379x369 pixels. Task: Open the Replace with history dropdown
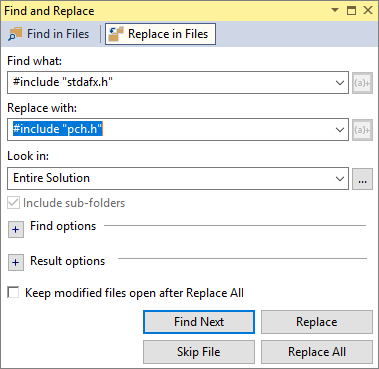tap(340, 129)
